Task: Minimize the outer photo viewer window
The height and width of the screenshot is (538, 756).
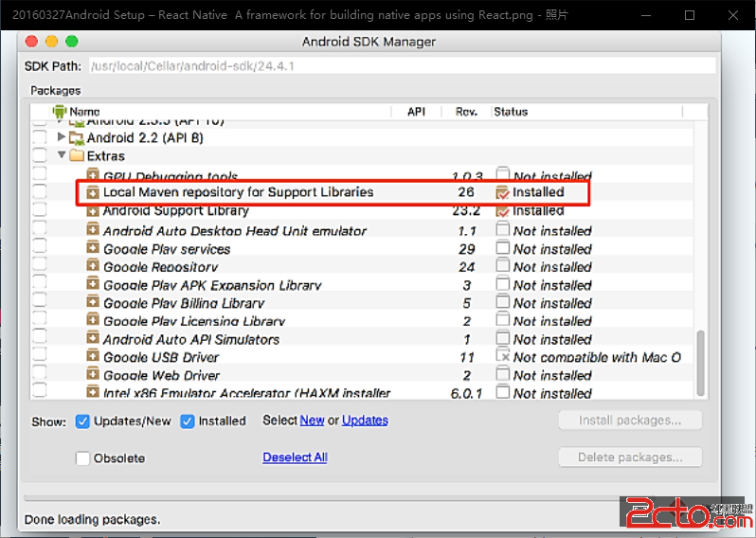Action: pyautogui.click(x=646, y=15)
